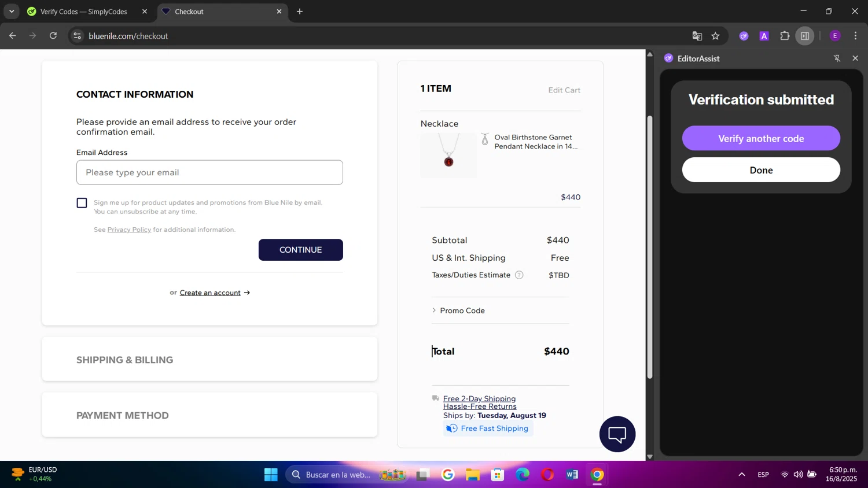Launch Opera browser from the taskbar
Viewport: 868px width, 488px height.
point(547,475)
